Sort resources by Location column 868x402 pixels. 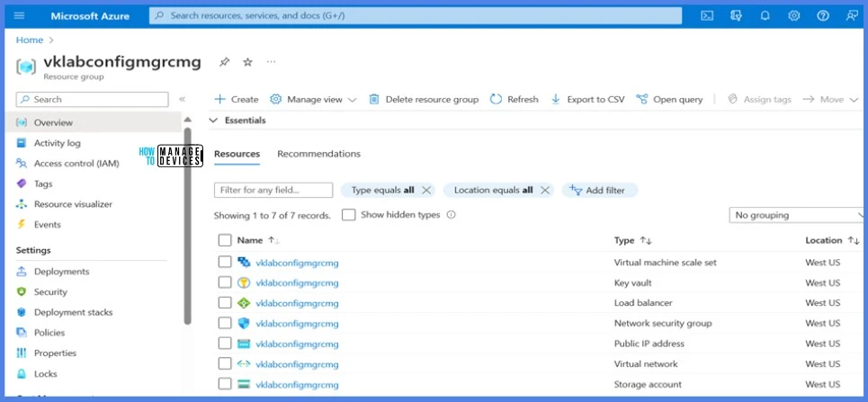coord(832,240)
